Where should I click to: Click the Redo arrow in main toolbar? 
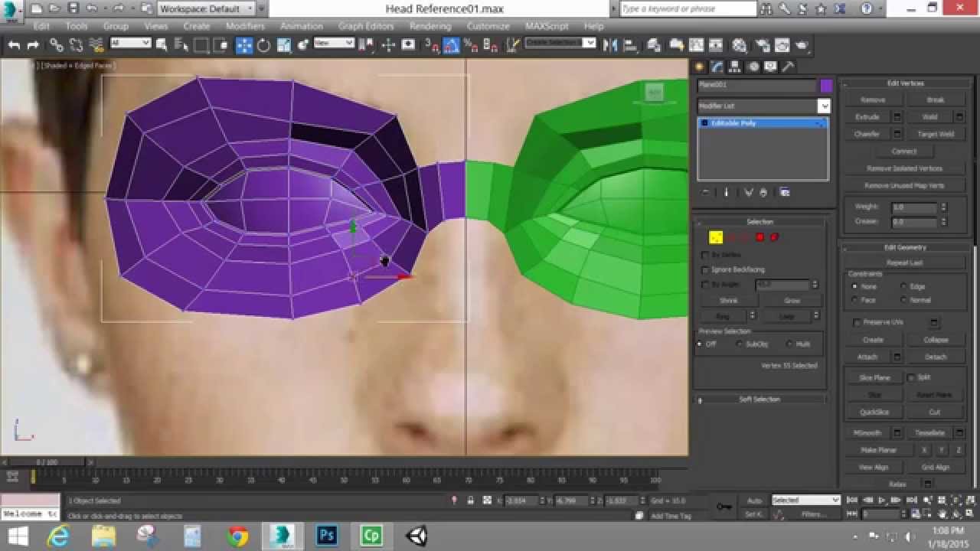[33, 45]
